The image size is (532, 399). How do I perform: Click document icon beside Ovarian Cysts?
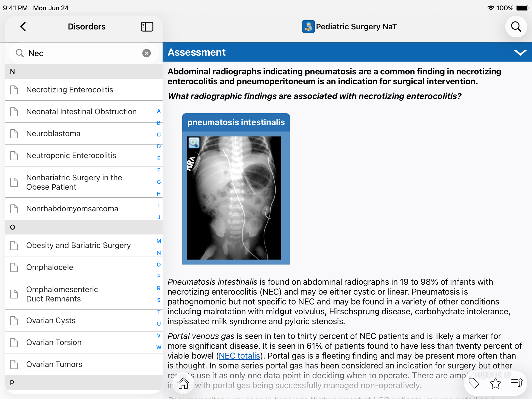tap(14, 320)
